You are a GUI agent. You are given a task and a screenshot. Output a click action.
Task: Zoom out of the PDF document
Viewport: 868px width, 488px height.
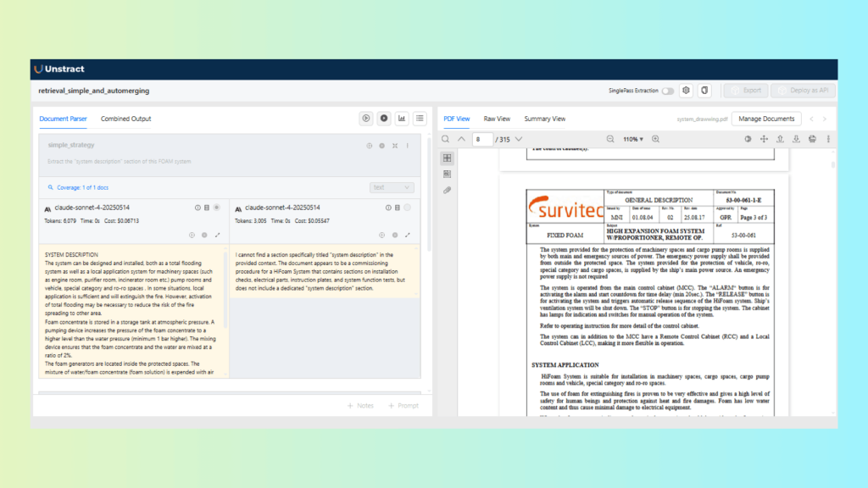pos(609,139)
